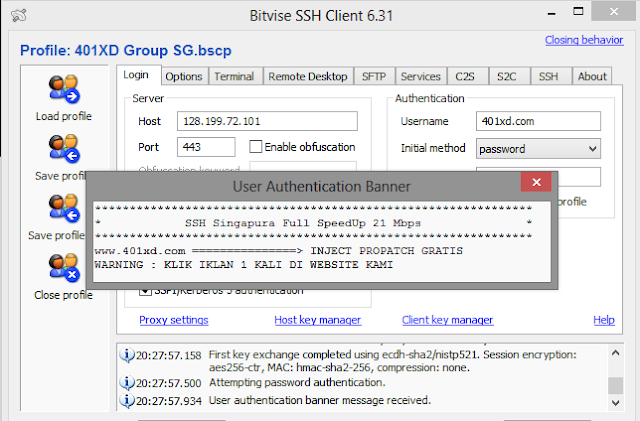
Task: Click banner text 'INJECT PROPATCH GRATIS'
Action: coord(387,251)
